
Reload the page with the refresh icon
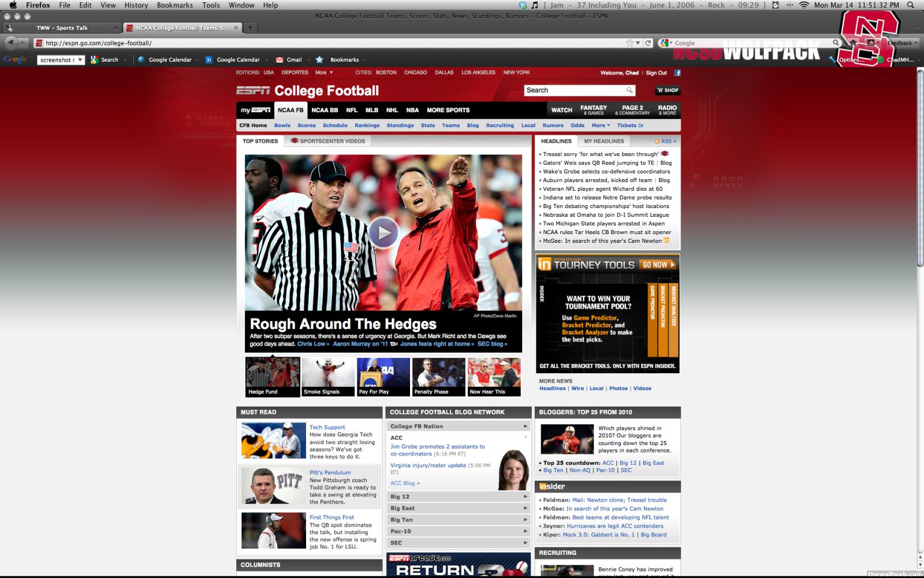pos(648,43)
